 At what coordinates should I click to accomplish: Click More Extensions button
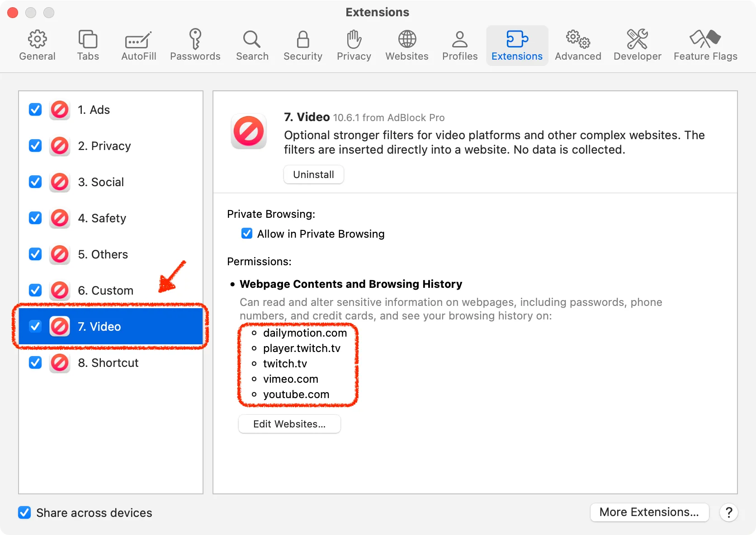649,512
